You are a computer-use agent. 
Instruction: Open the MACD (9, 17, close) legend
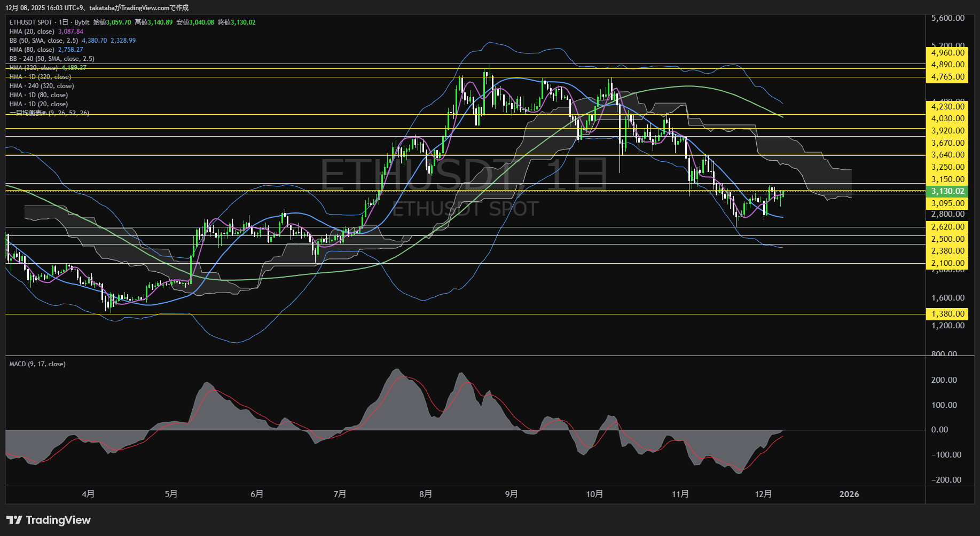click(37, 364)
